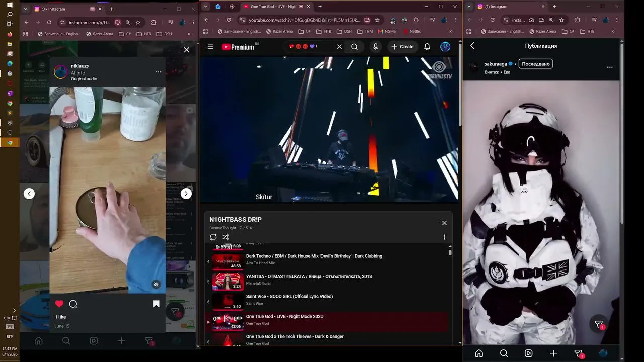Image resolution: width=644 pixels, height=362 pixels.
Task: Open the playlist panel more options menu
Action: (444, 237)
